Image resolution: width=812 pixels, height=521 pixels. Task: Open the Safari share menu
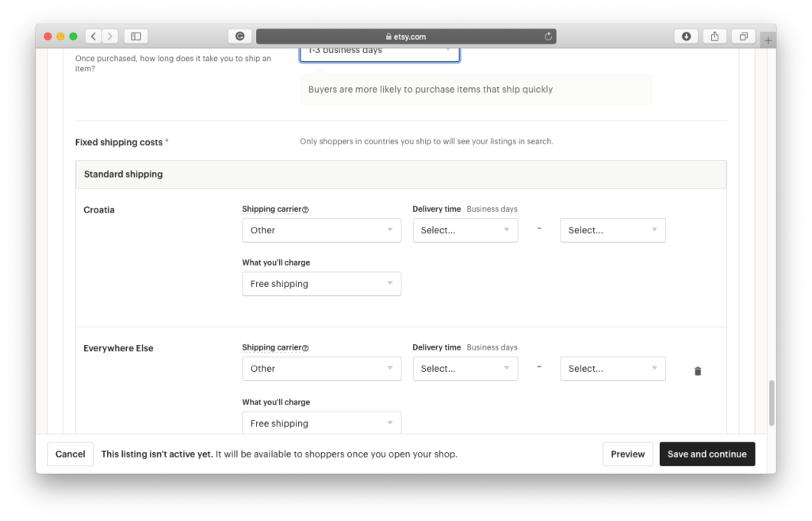coord(714,36)
